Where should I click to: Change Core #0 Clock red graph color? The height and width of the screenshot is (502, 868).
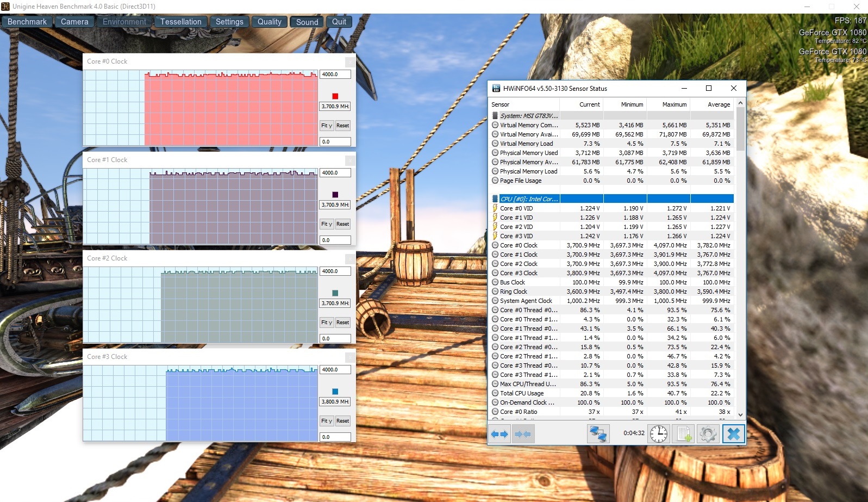point(335,96)
